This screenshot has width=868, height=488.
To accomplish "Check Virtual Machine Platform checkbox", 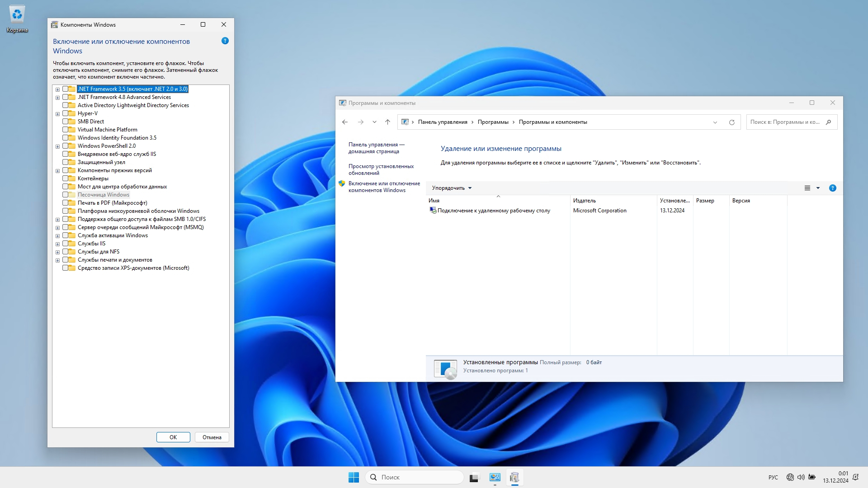I will 66,130.
